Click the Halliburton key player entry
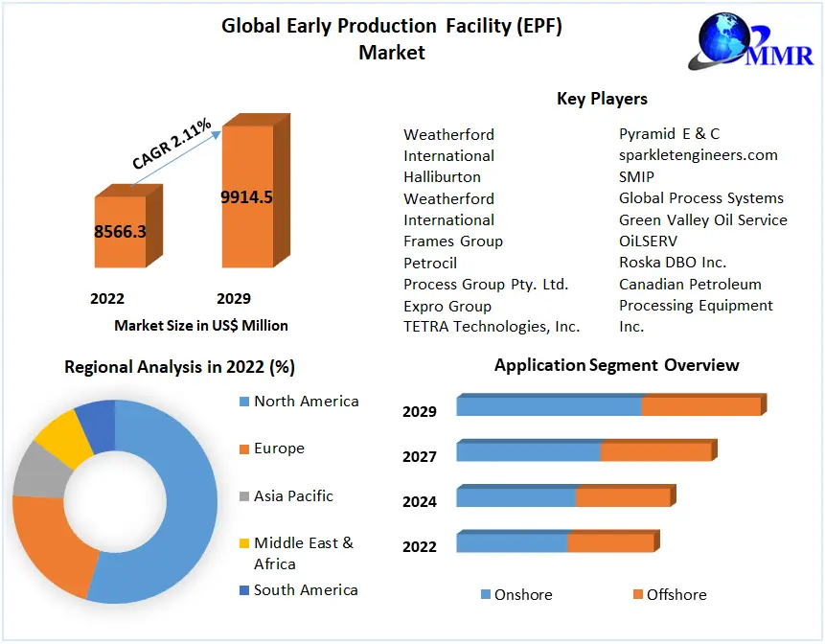This screenshot has width=825, height=644. tap(443, 176)
